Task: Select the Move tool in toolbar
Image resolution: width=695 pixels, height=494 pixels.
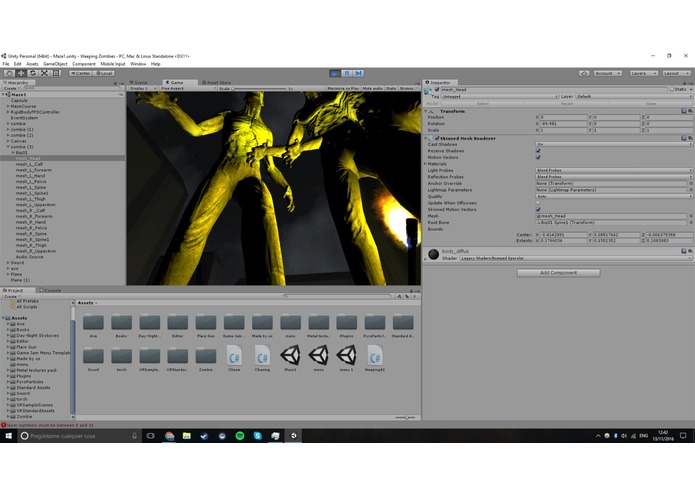Action: click(x=20, y=73)
